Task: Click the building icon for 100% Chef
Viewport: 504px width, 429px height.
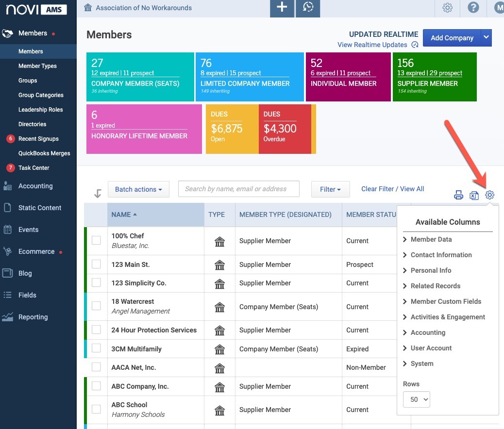Action: tap(219, 241)
